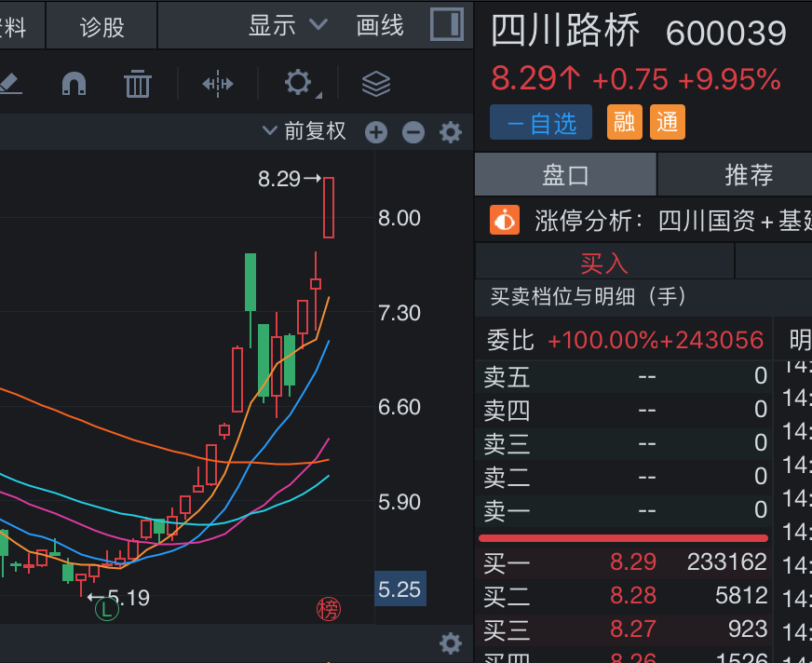Toggle the side panel layout icon
The height and width of the screenshot is (663, 812).
(447, 24)
